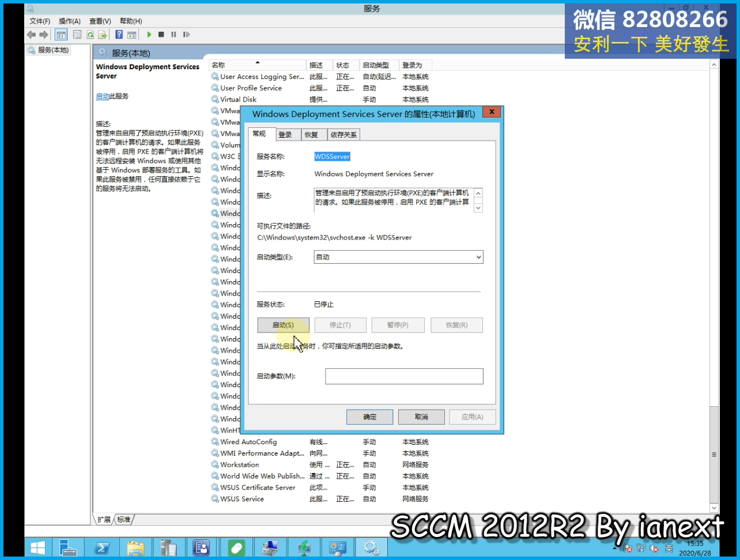Click the services list scroll-down arrow
This screenshot has height=560, width=740.
pos(714,508)
